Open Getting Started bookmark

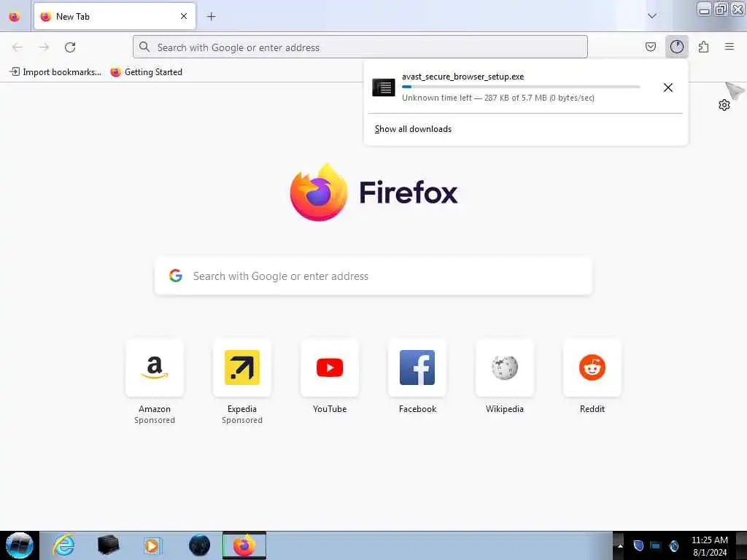pos(146,72)
